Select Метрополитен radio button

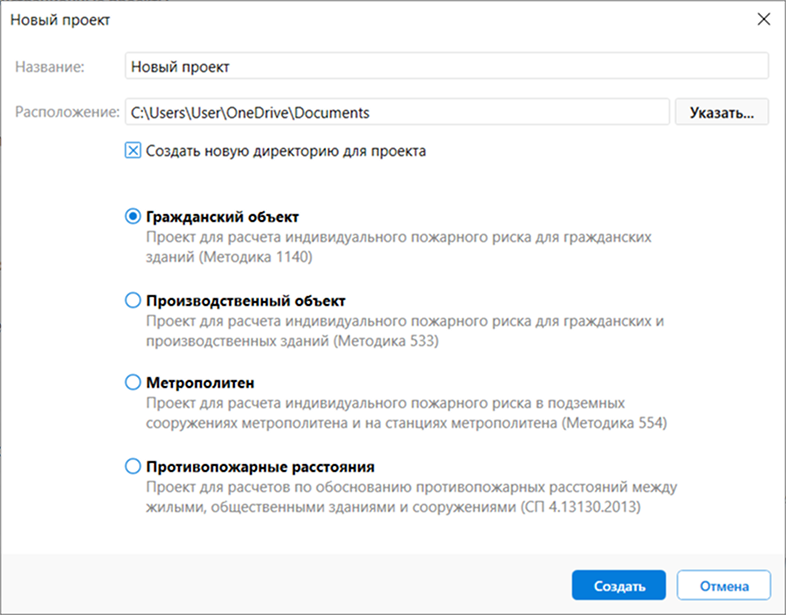[x=133, y=382]
